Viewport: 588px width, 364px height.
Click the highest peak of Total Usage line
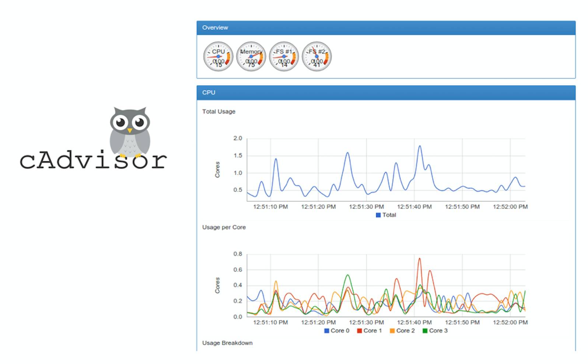tap(420, 146)
